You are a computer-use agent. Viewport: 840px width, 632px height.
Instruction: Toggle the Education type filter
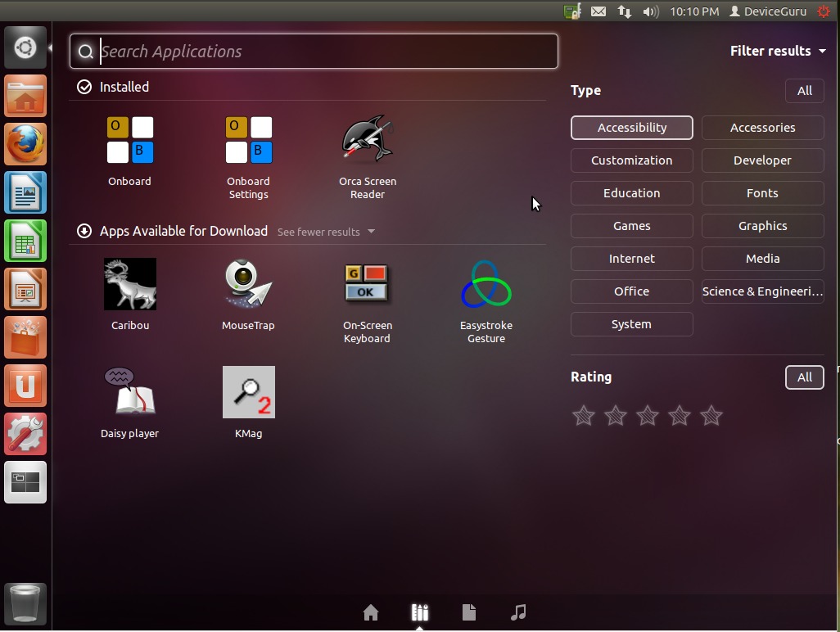(631, 193)
